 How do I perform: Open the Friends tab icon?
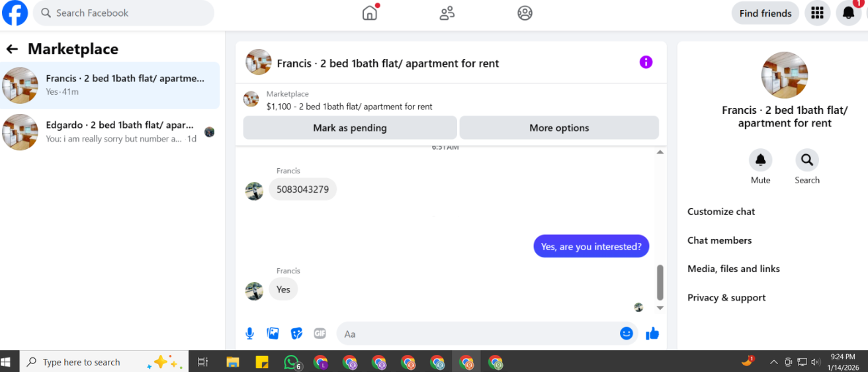point(447,13)
